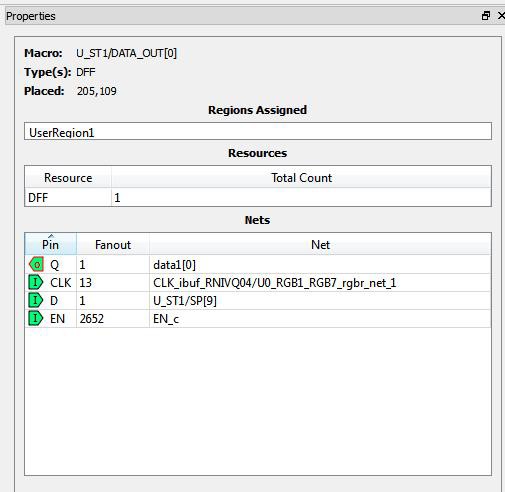
Task: Click the output pin icon for Q
Action: 36,265
